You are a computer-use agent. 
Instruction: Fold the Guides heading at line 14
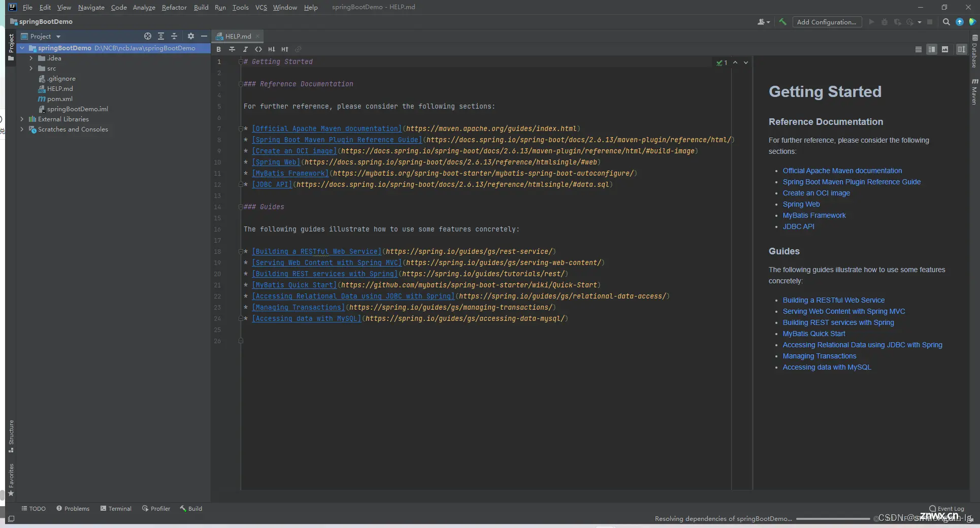click(x=241, y=207)
